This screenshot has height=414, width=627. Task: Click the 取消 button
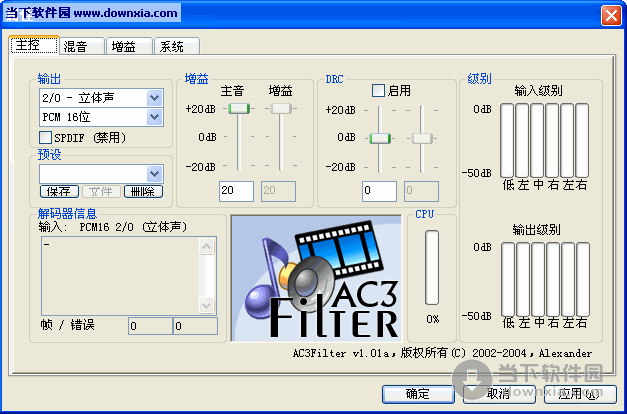(499, 394)
